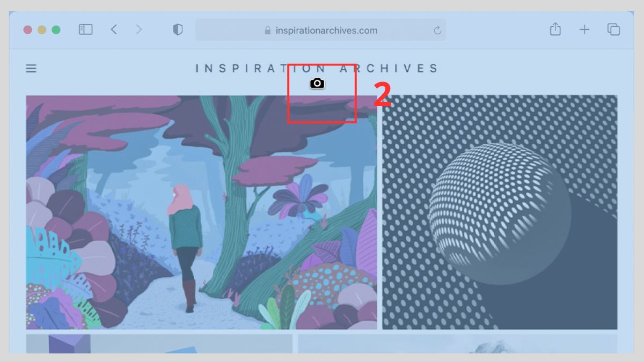Go forward with the forward arrow
Screen dimensions: 644x362
coord(139,29)
